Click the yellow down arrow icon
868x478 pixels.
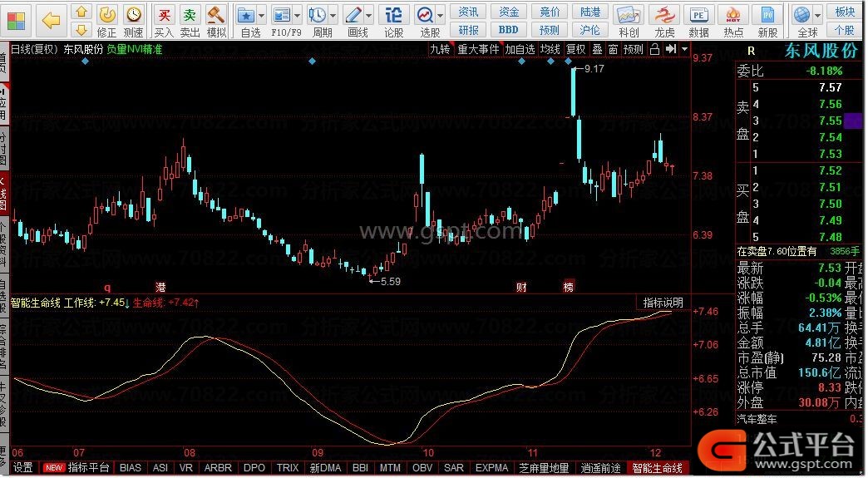[81, 29]
